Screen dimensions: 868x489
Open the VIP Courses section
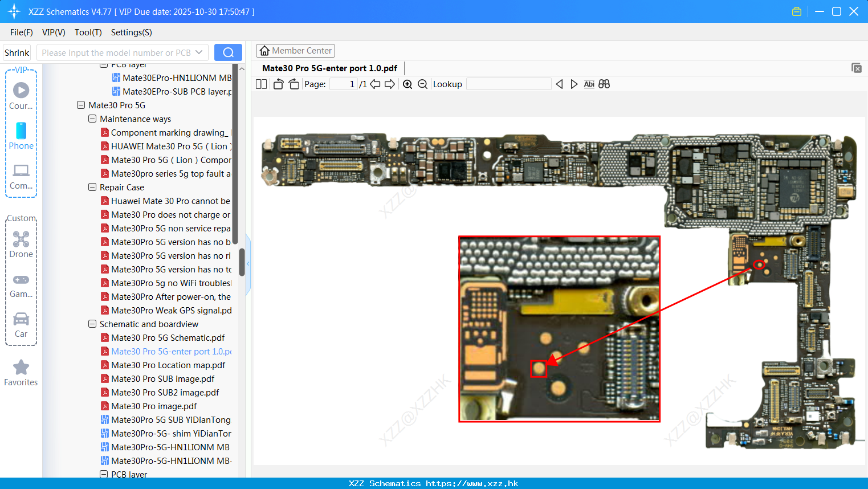[21, 96]
